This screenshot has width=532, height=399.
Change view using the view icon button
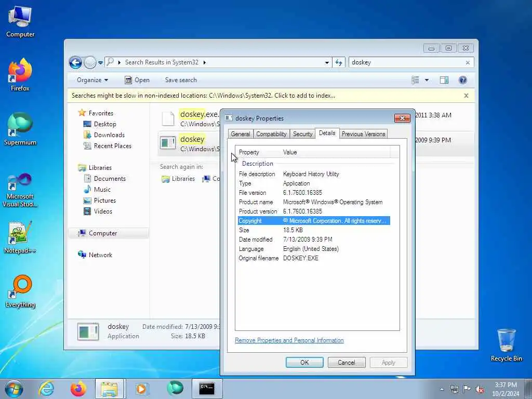point(415,80)
